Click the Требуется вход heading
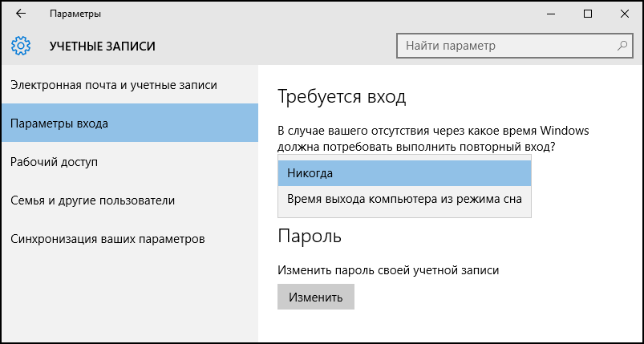The width and height of the screenshot is (644, 344). (342, 97)
